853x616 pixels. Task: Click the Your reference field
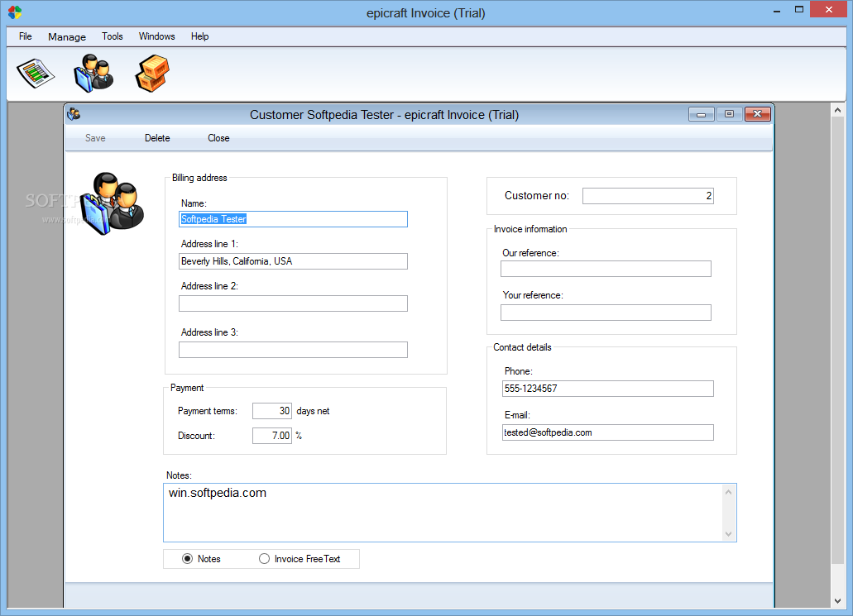point(606,313)
